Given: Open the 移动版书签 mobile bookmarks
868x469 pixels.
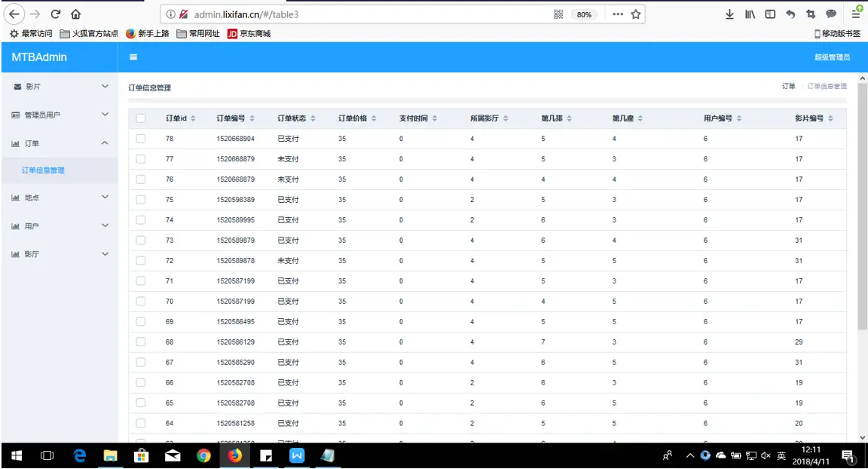Looking at the screenshot, I should click(x=837, y=33).
